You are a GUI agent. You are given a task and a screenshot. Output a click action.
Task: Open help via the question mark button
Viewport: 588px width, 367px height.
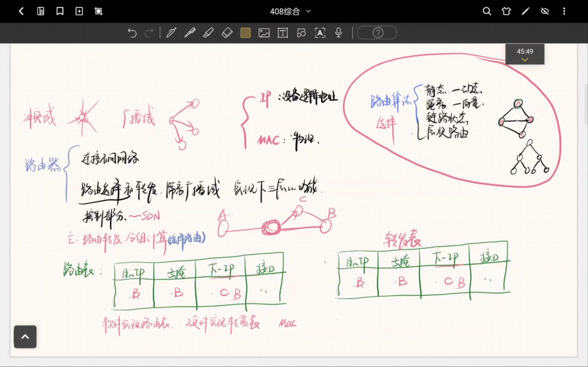tap(377, 33)
